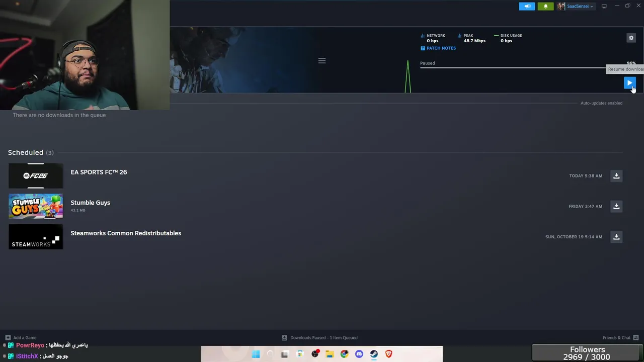The image size is (644, 362).
Task: Click the downloads paused icon in bottom bar
Action: coord(284,338)
